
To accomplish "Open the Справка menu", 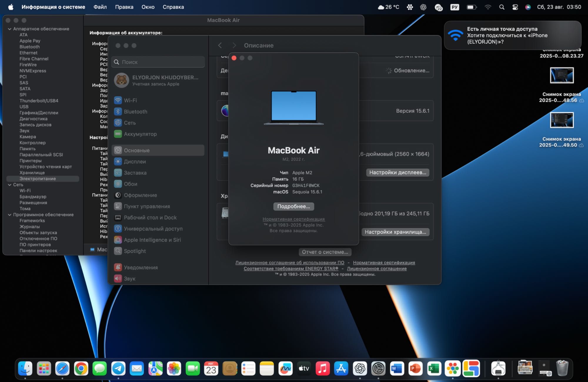I will [x=173, y=7].
